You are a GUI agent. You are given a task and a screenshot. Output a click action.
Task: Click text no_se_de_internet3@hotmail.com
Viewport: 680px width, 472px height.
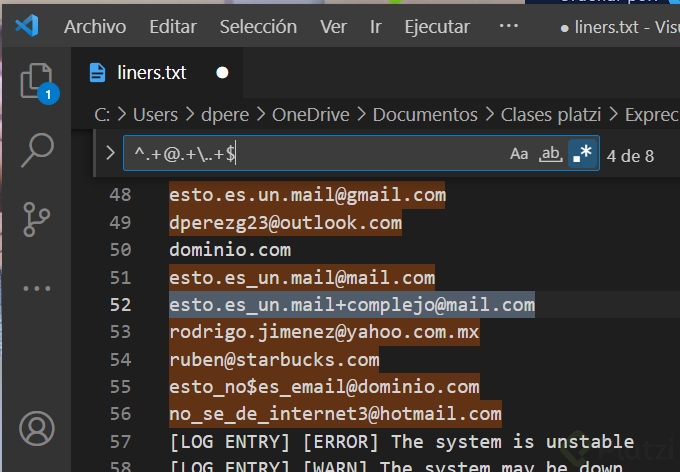335,414
